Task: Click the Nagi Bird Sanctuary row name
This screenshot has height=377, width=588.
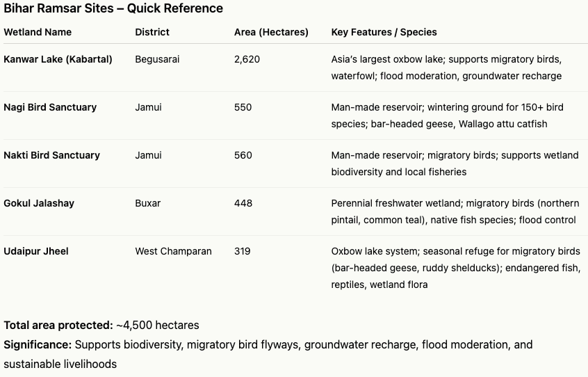Action: click(x=50, y=107)
